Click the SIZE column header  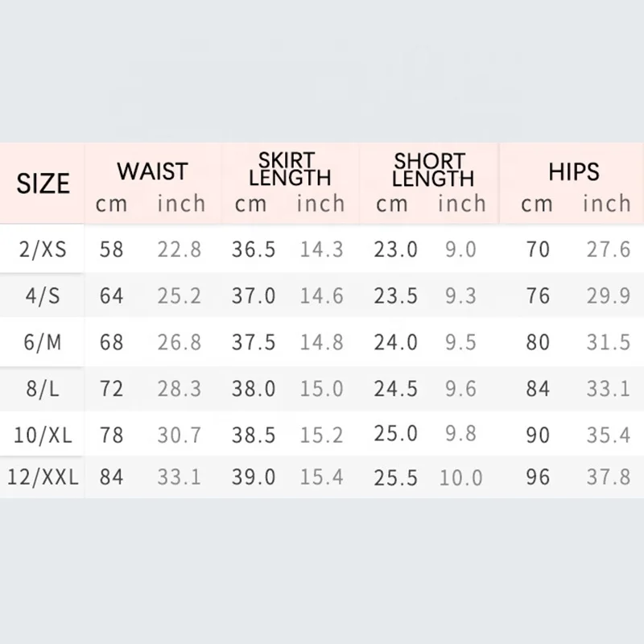[x=43, y=184]
